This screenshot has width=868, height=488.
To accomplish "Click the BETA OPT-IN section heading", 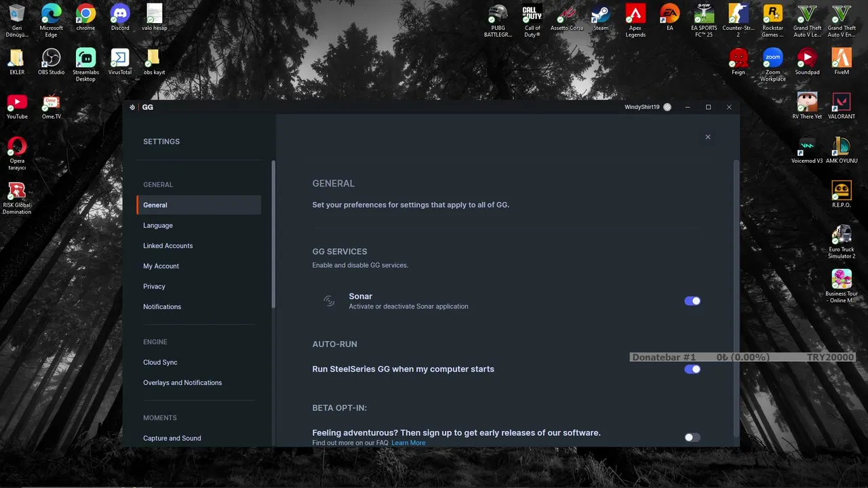I will pyautogui.click(x=340, y=408).
